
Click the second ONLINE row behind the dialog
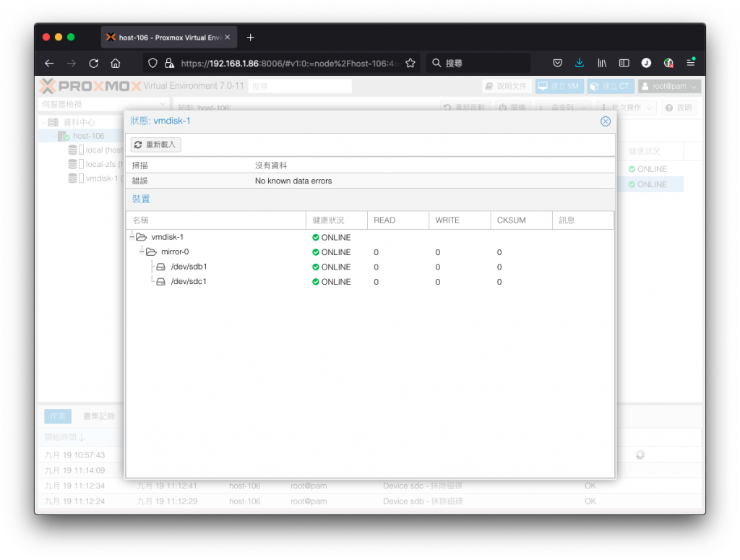pyautogui.click(x=650, y=184)
